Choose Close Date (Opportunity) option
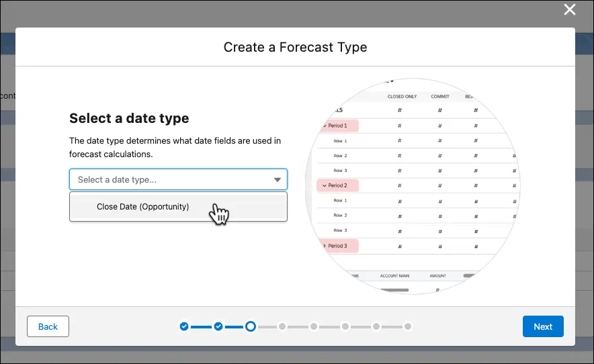This screenshot has height=364, width=594. (178, 206)
